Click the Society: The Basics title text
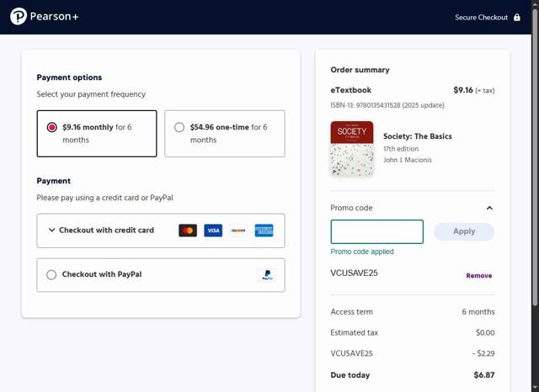 [x=418, y=136]
